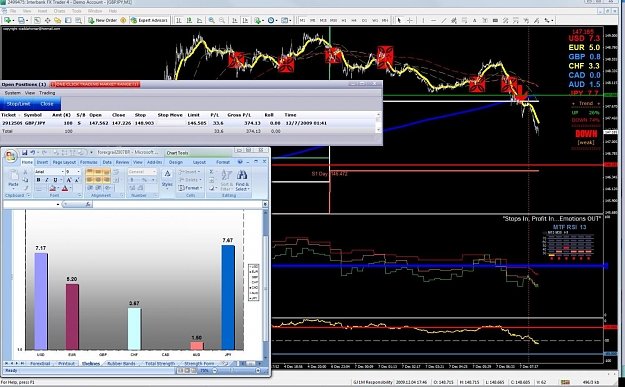Toggle Chart Shift in toolbar

click(x=245, y=20)
